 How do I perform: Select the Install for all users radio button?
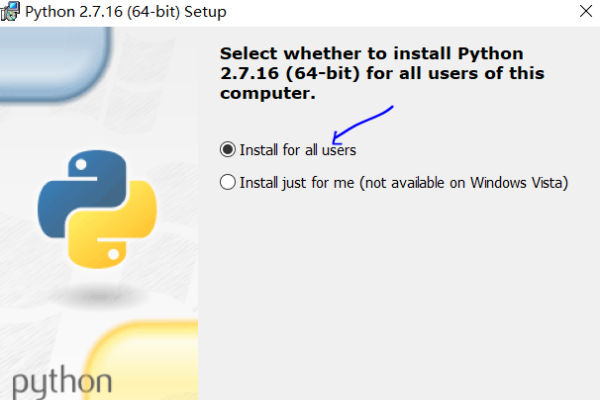pos(227,150)
